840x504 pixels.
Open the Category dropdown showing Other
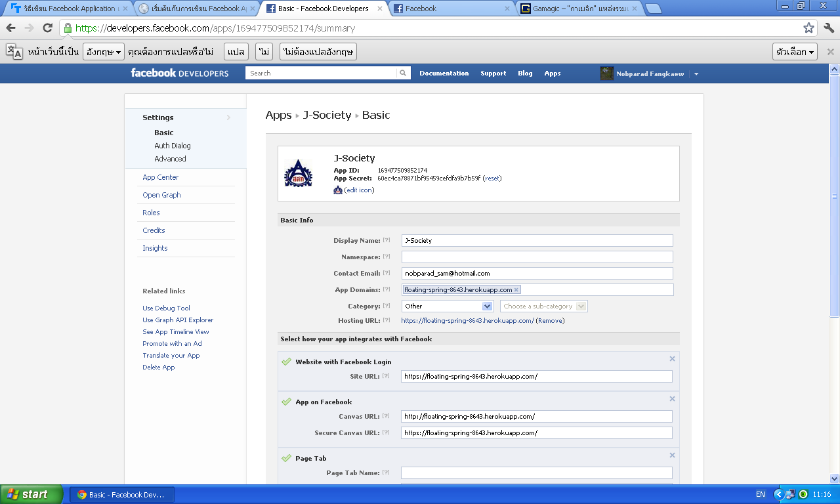click(448, 306)
